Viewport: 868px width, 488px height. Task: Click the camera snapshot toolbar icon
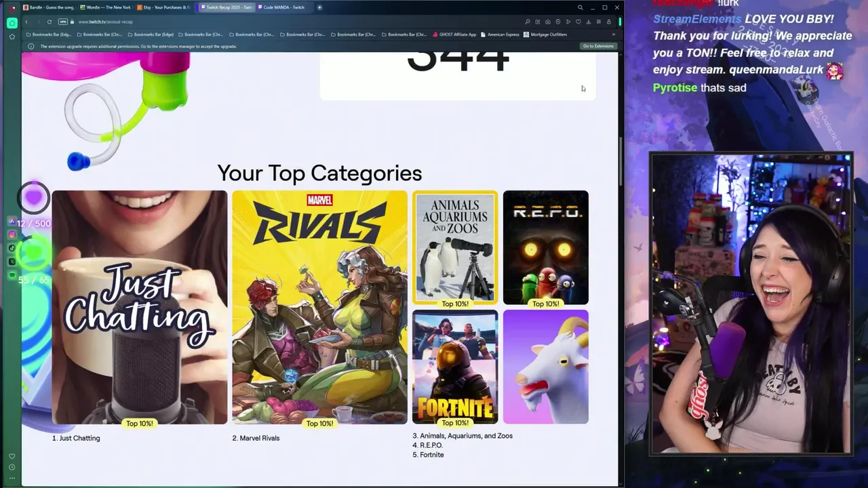point(548,22)
